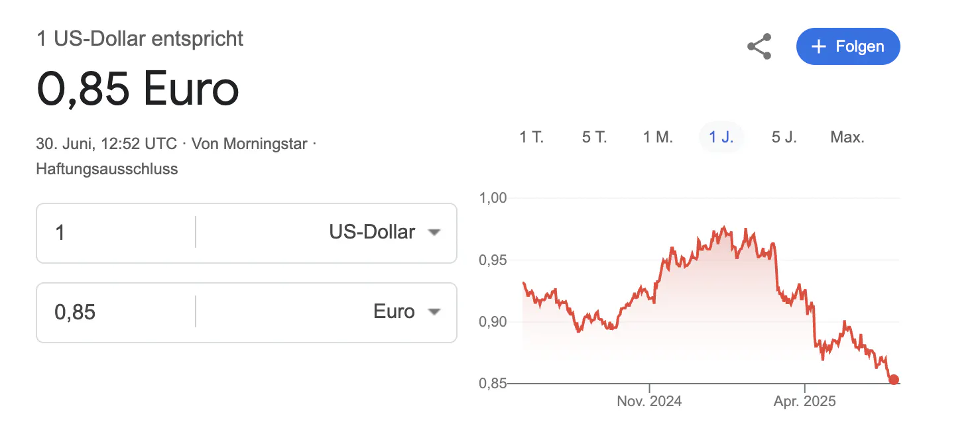The image size is (980, 432).
Task: Switch chart to 5 J. range
Action: [784, 137]
